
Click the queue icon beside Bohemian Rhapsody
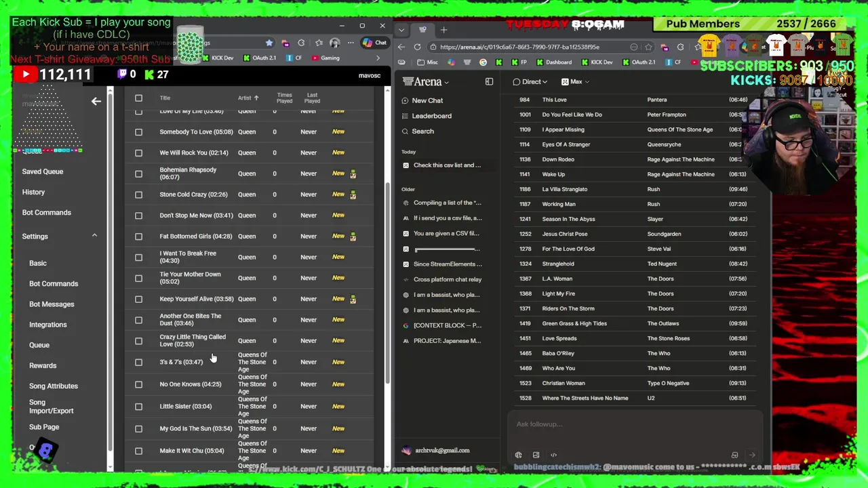pos(353,174)
